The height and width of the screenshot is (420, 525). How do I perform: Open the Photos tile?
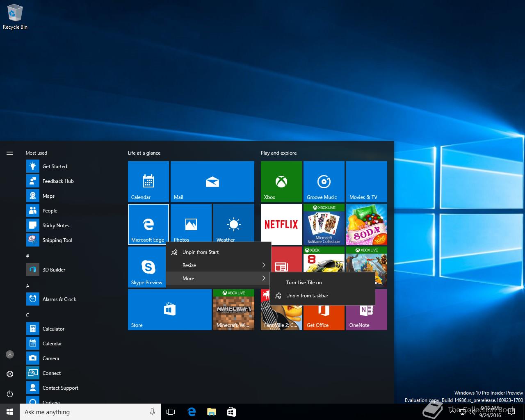(191, 223)
